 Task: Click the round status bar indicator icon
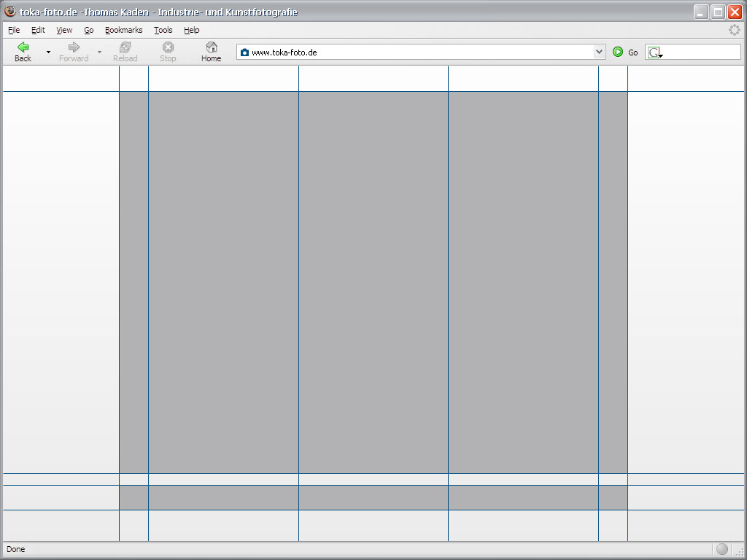[x=721, y=549]
